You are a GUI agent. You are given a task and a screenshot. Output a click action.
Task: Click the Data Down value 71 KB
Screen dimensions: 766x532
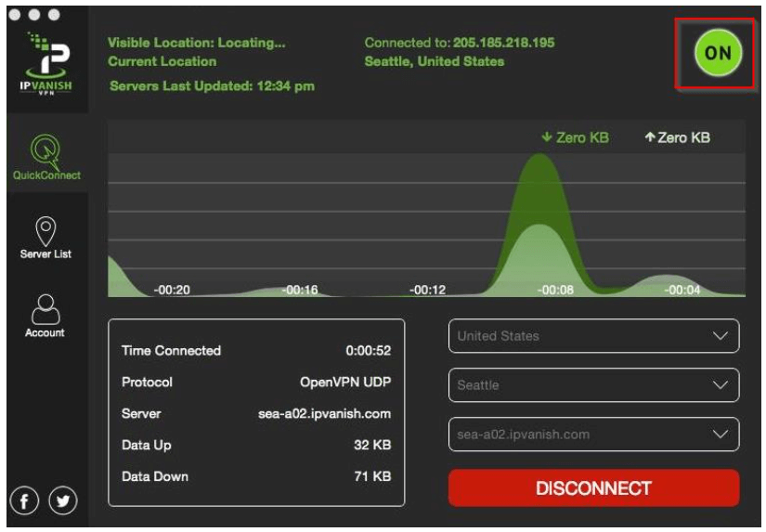[372, 476]
